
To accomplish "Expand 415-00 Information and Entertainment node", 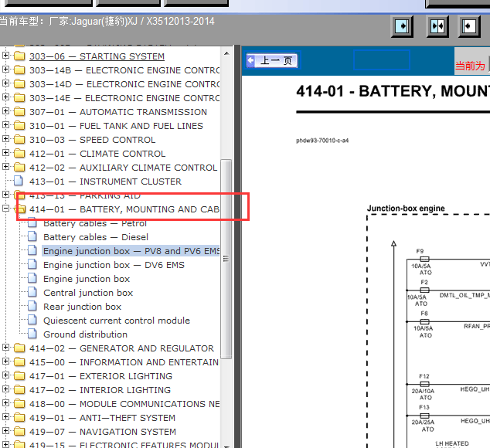I will click(5, 361).
